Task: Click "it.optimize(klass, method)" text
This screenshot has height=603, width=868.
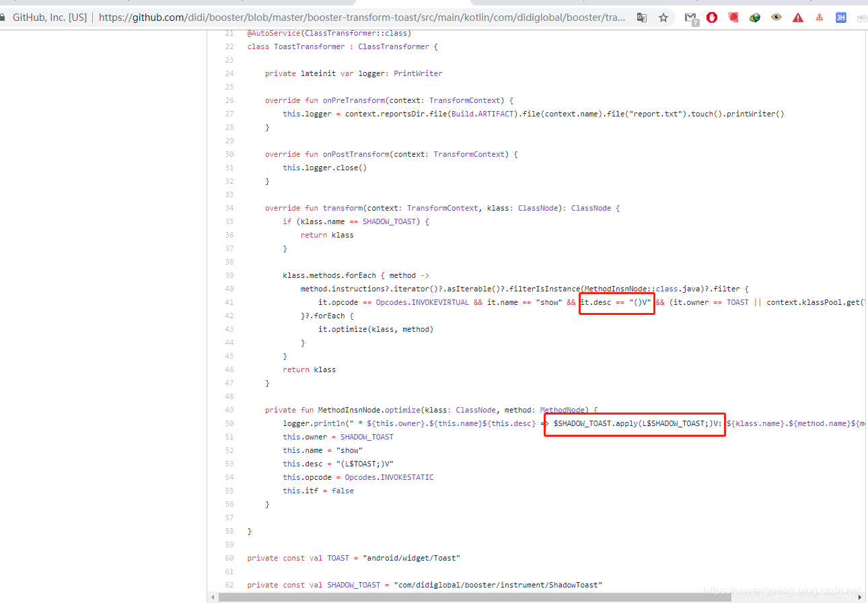Action: pos(376,329)
